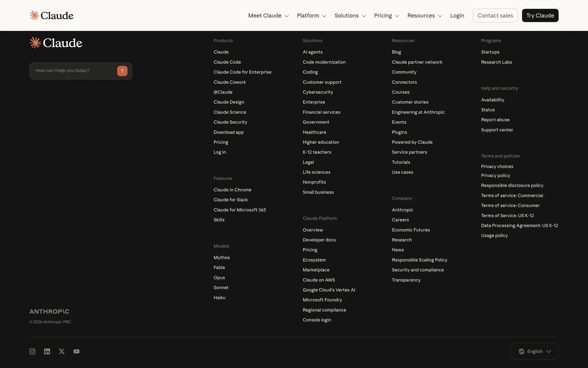Open the LinkedIn social icon
The image size is (588, 368).
point(47,351)
